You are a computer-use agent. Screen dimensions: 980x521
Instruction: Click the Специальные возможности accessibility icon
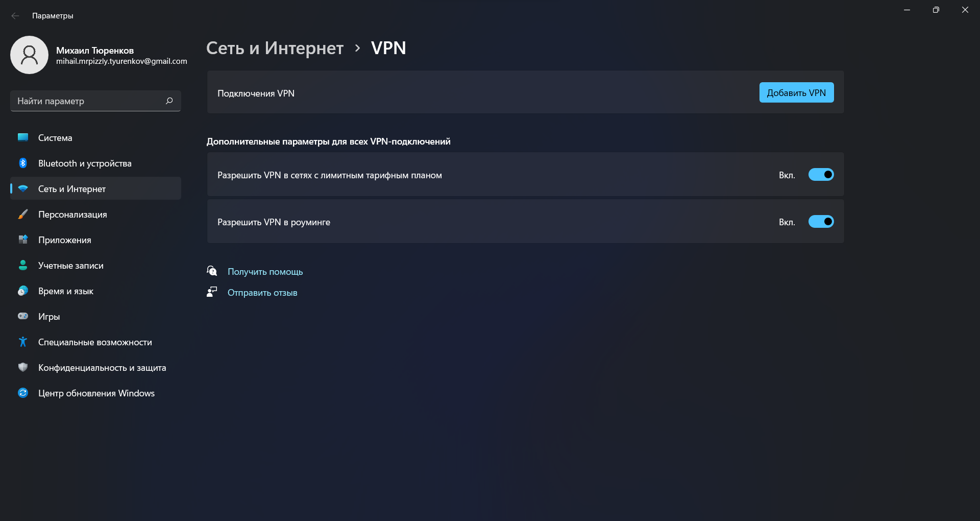click(23, 342)
